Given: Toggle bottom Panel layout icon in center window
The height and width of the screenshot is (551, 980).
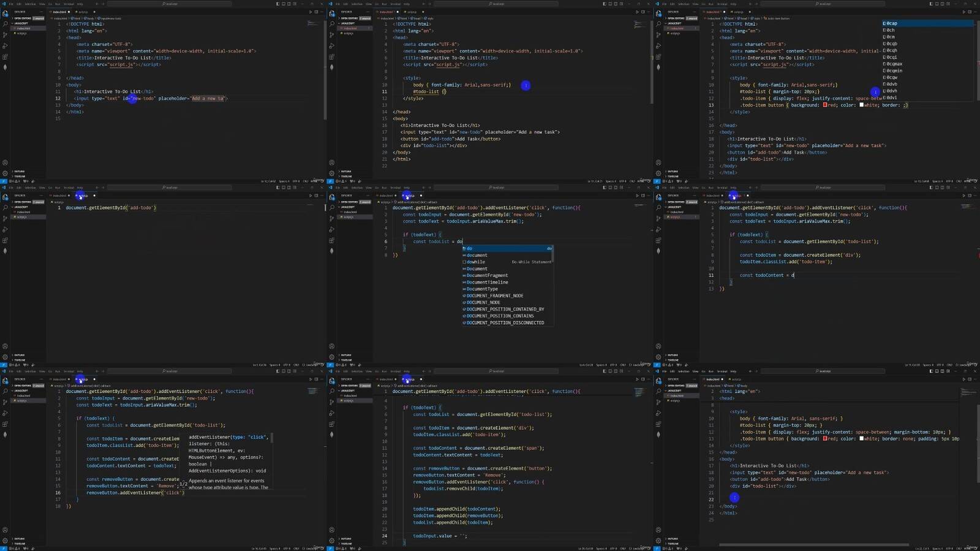Looking at the screenshot, I should pos(610,188).
